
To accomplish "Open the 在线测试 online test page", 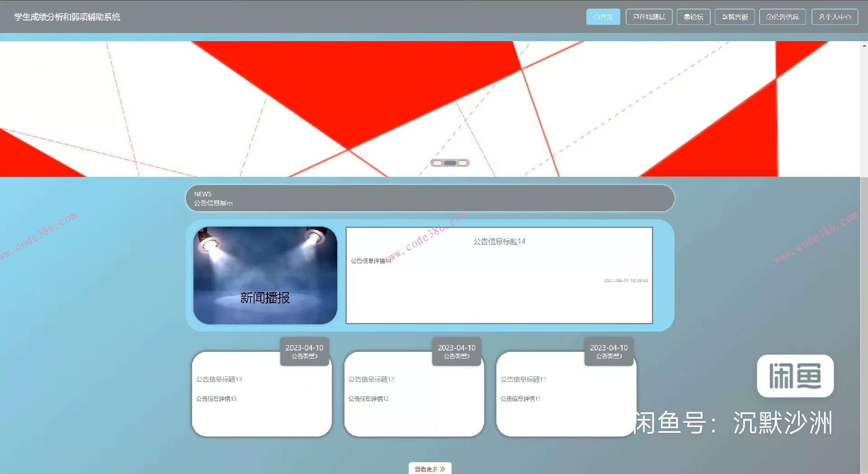I will pos(649,17).
